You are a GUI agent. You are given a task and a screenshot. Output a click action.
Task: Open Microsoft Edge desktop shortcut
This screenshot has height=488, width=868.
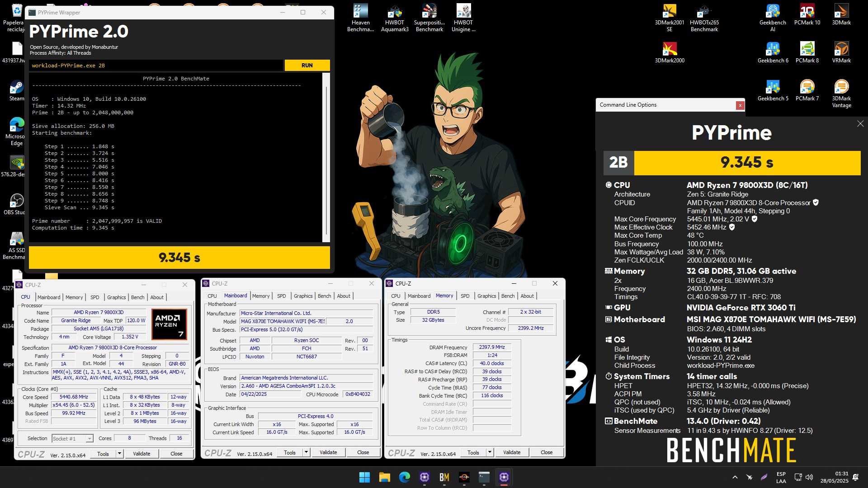click(17, 131)
